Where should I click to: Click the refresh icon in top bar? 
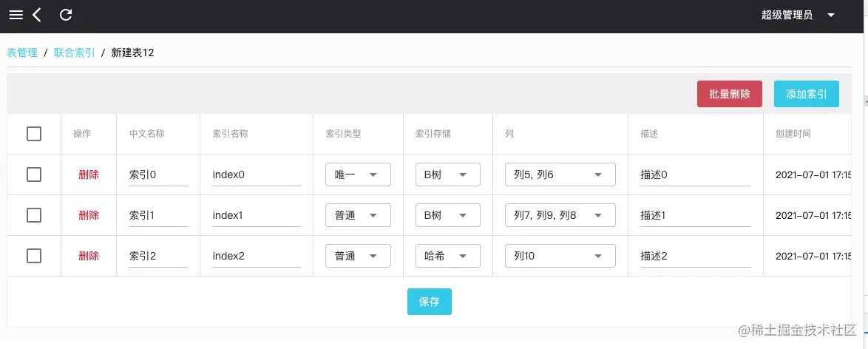click(66, 15)
